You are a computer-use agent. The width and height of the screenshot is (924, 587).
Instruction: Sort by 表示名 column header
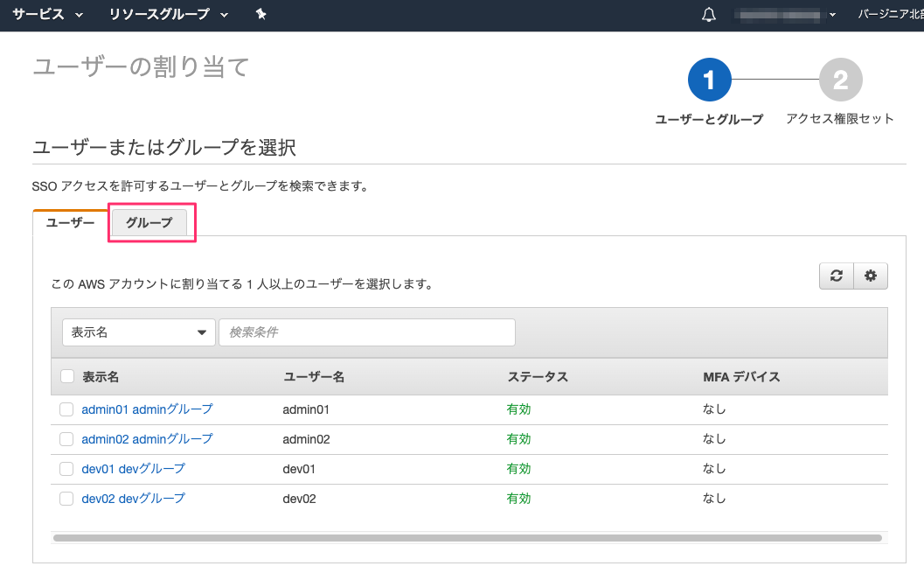coord(101,377)
